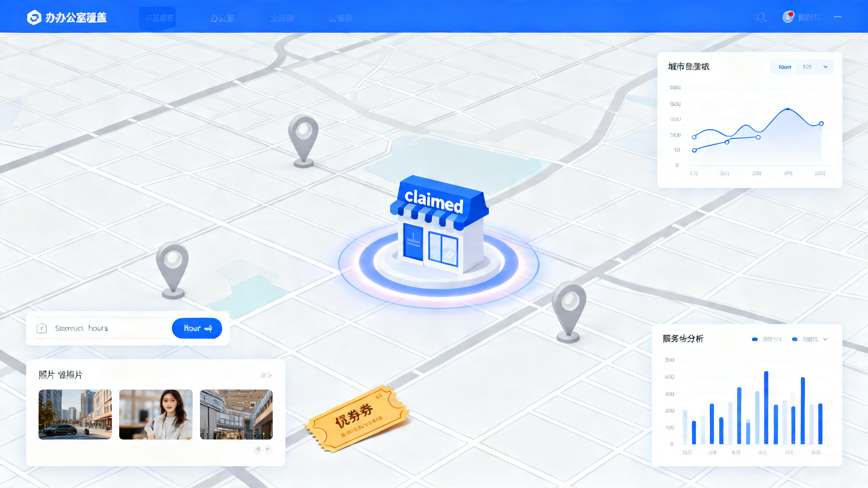The width and height of the screenshot is (868, 488).
Task: Select the gray map pin above the search box
Action: tap(173, 270)
